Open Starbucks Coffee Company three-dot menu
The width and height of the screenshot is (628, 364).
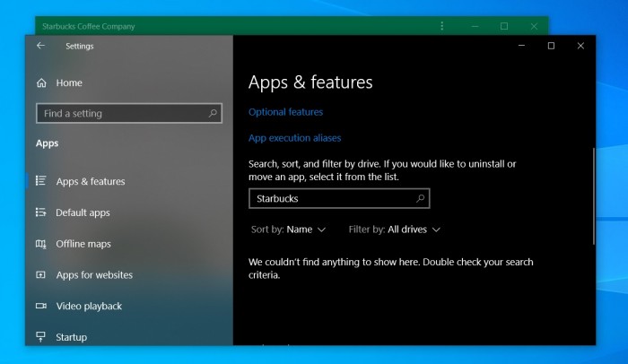[442, 26]
